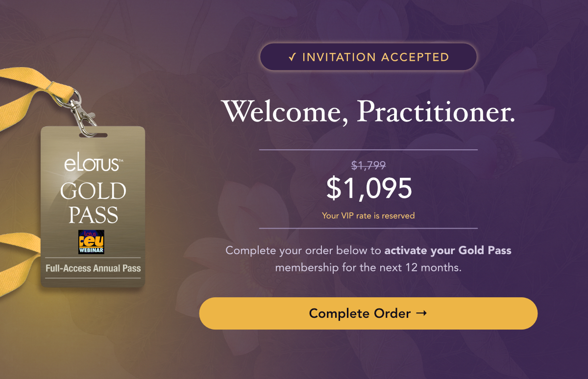Click the Your VIP rate is reserved note
Screen dimensions: 588x379
(x=368, y=215)
